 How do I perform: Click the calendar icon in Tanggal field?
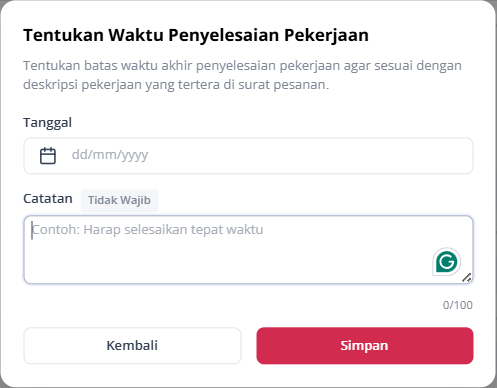[x=48, y=156]
